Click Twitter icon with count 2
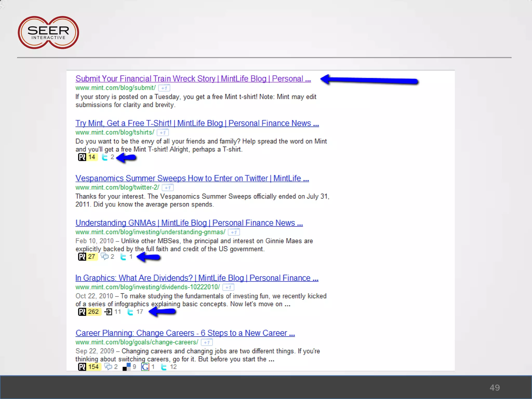 105,157
